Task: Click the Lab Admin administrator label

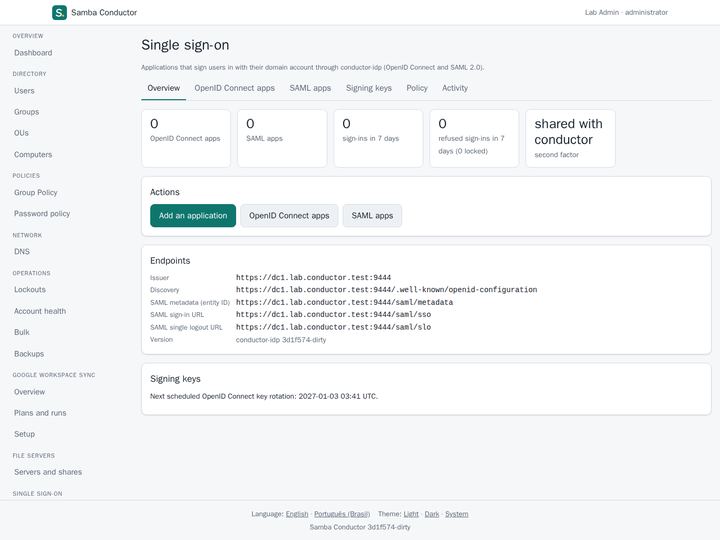Action: pos(626,12)
